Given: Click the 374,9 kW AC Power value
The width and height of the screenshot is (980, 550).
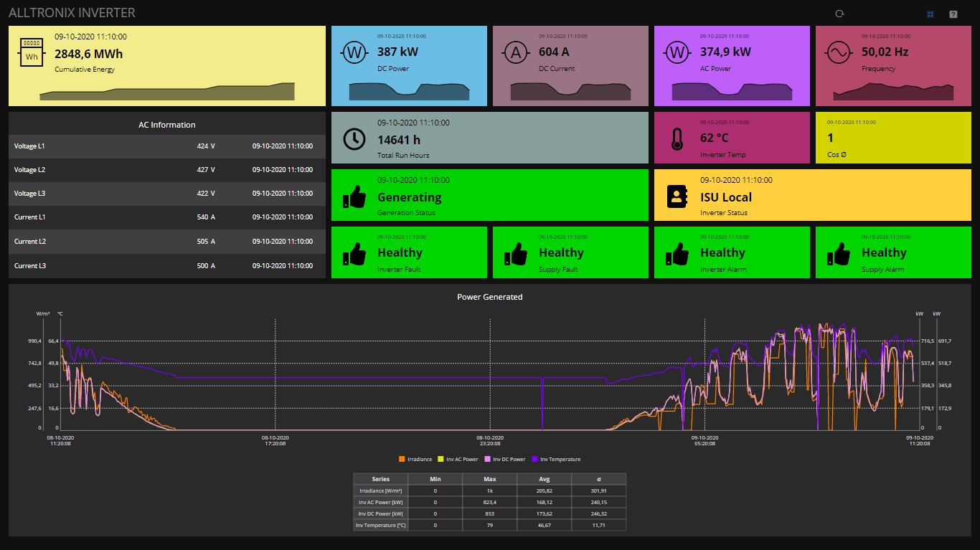Looking at the screenshot, I should pyautogui.click(x=725, y=52).
